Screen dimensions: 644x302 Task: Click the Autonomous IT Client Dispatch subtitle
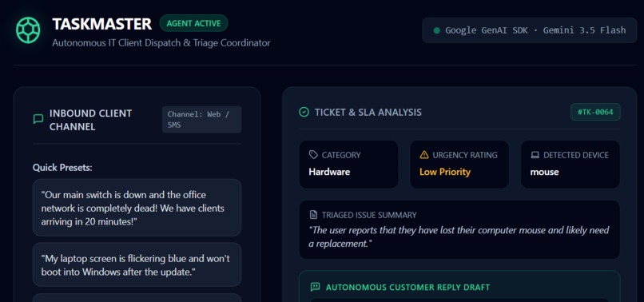click(x=161, y=42)
